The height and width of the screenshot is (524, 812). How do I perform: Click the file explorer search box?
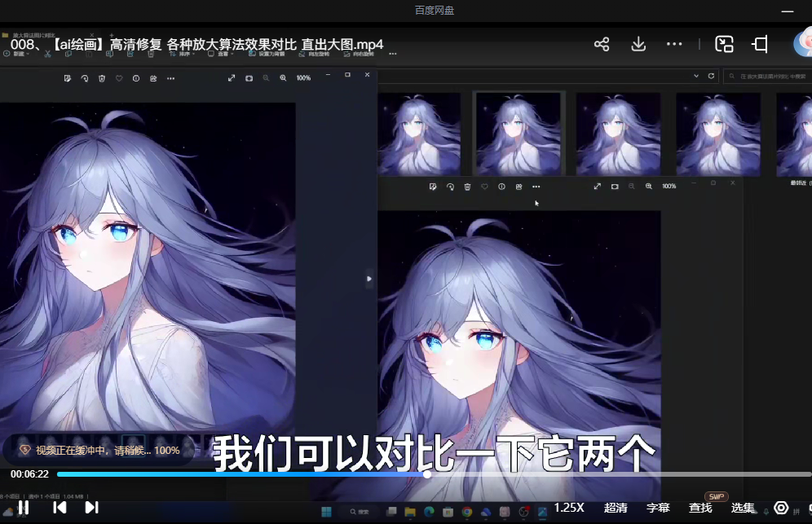pos(767,76)
